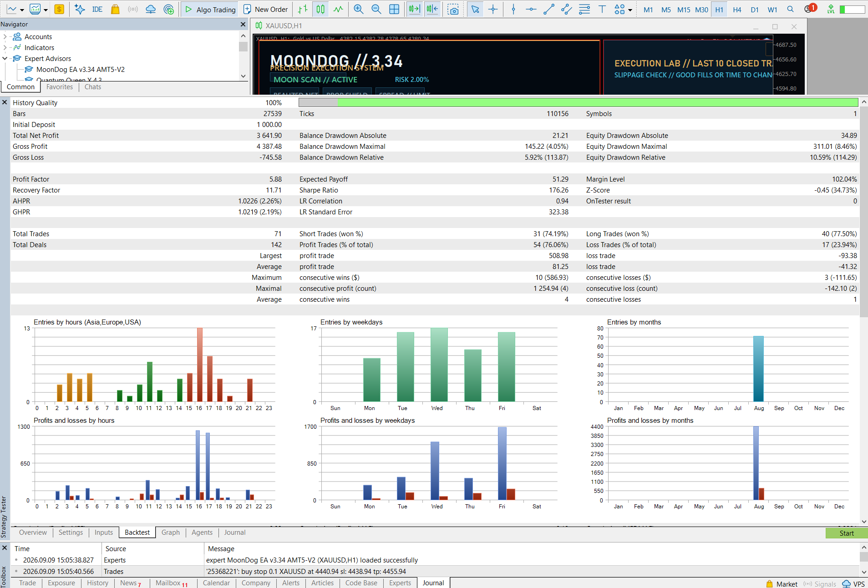Open the chart type dropdown arrow
Image resolution: width=868 pixels, height=588 pixels.
21,10
